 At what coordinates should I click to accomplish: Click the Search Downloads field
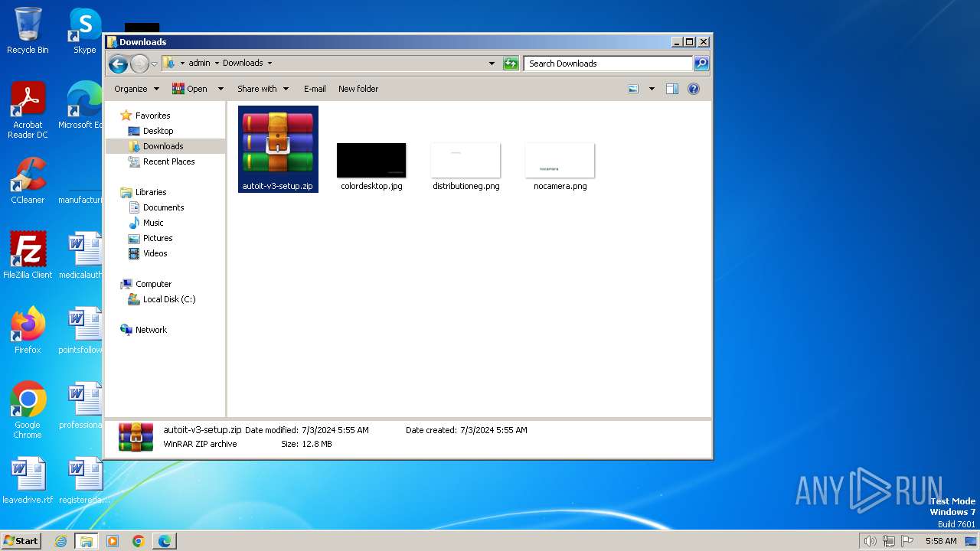(609, 64)
